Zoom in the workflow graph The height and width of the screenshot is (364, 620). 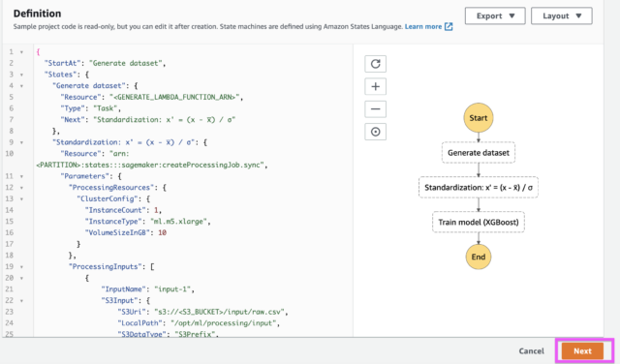coord(375,86)
